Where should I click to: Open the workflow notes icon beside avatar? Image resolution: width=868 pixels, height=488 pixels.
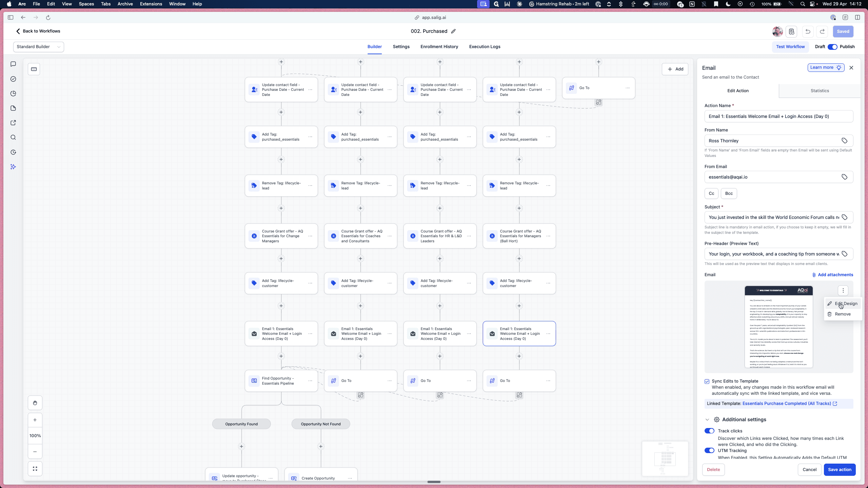point(792,32)
